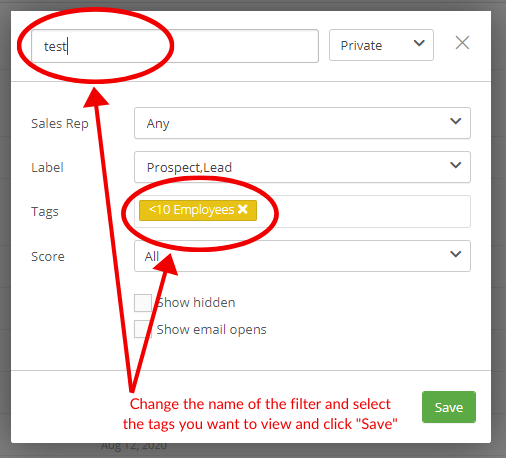Enable the Show hidden checkbox
The image size is (506, 458).
coord(143,303)
